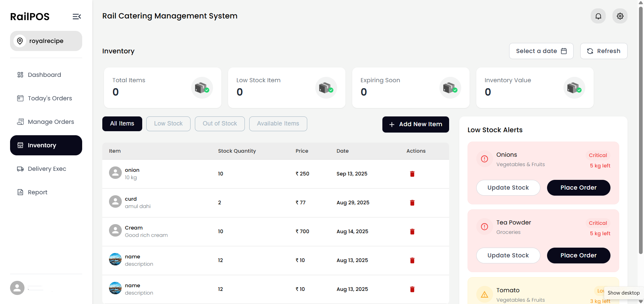This screenshot has height=304, width=644.
Task: Click the Show desktop button on taskbar
Action: 623,293
